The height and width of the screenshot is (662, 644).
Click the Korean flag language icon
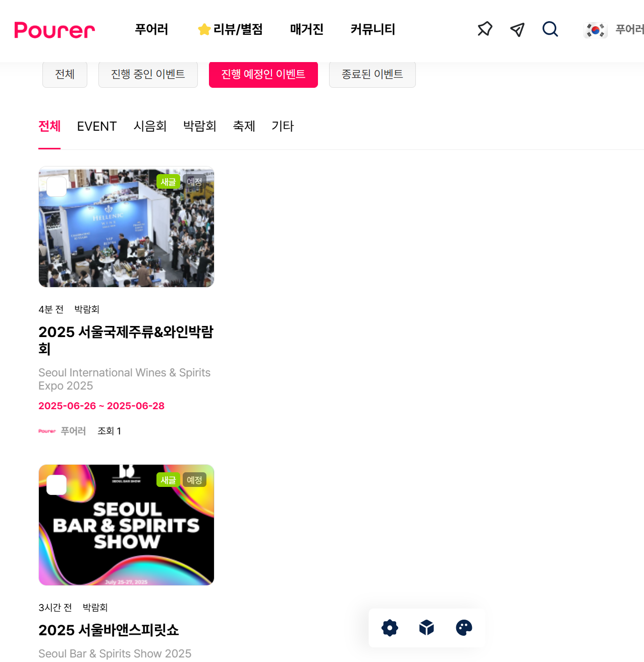596,30
